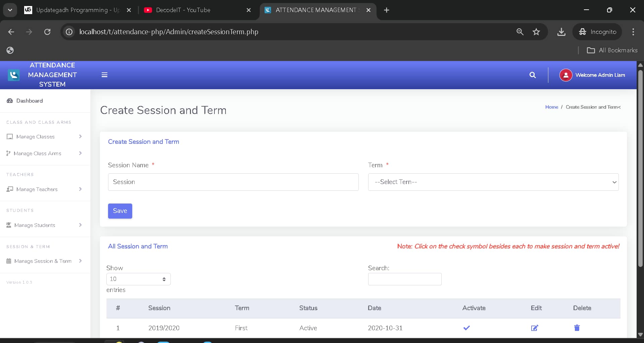Click the Manage Session & Term calendar icon
This screenshot has height=343, width=644.
pos(9,261)
